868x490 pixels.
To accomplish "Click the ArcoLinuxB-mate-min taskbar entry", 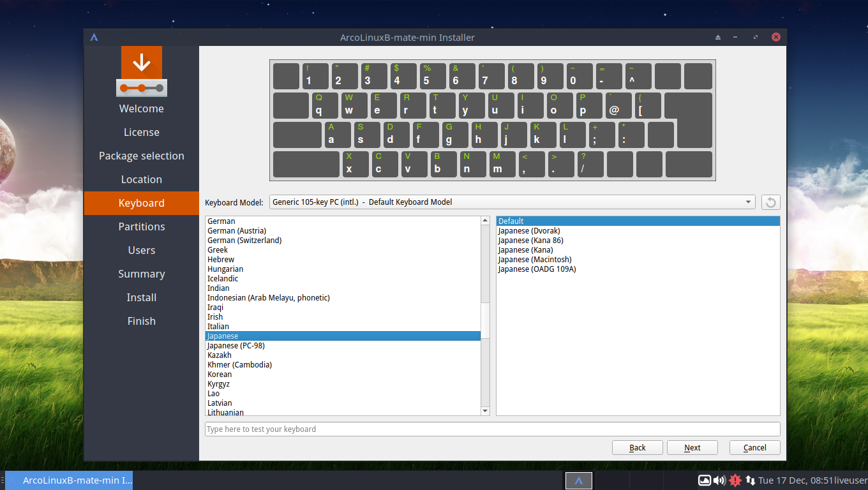I will [69, 480].
